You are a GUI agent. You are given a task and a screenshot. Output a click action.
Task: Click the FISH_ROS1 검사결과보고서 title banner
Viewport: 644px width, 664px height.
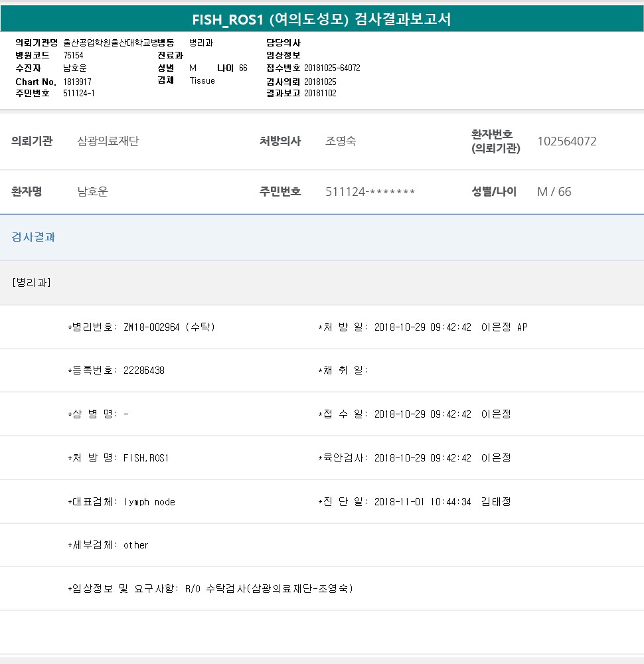pos(321,19)
